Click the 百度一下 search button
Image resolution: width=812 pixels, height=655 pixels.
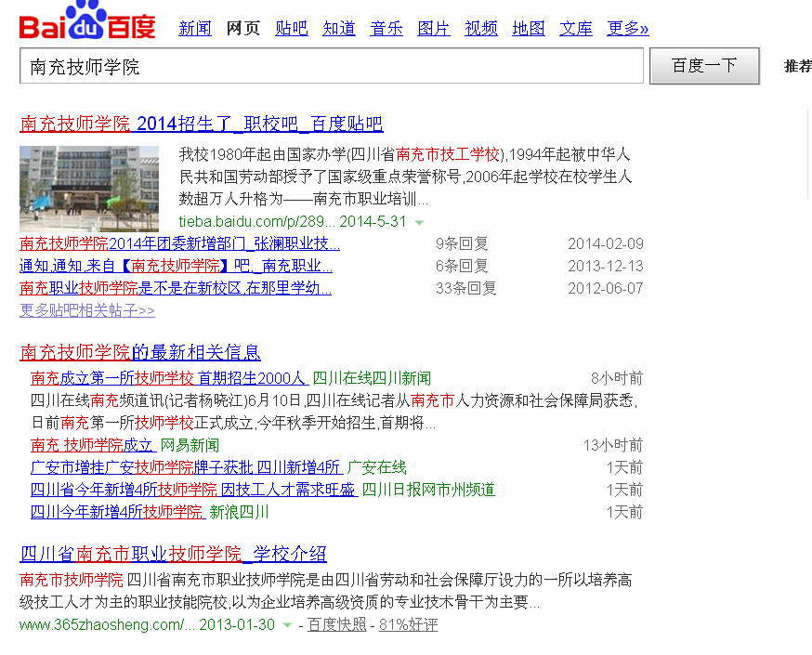pos(704,66)
